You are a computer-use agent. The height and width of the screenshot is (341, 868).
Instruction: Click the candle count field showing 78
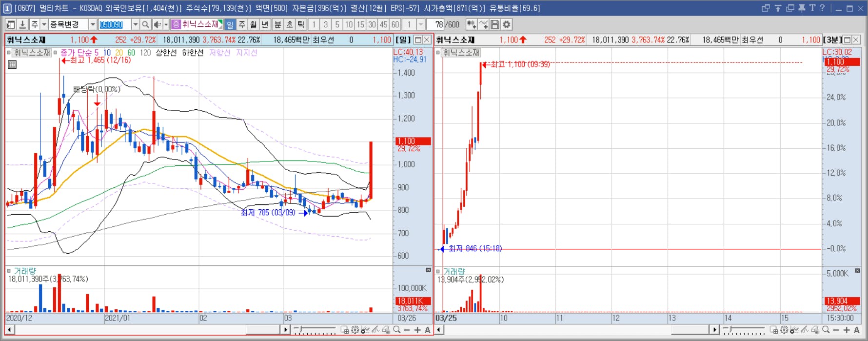point(435,24)
